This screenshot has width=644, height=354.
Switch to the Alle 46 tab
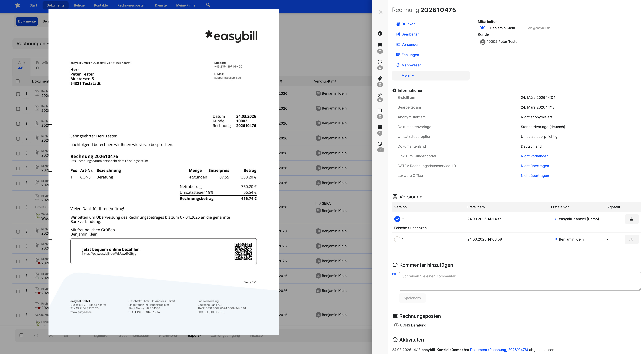[21, 65]
